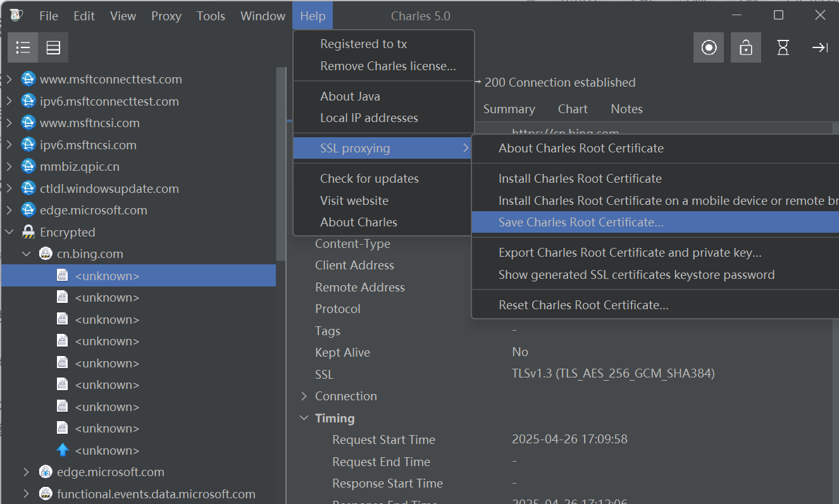Open the Proxy menu

coord(166,16)
